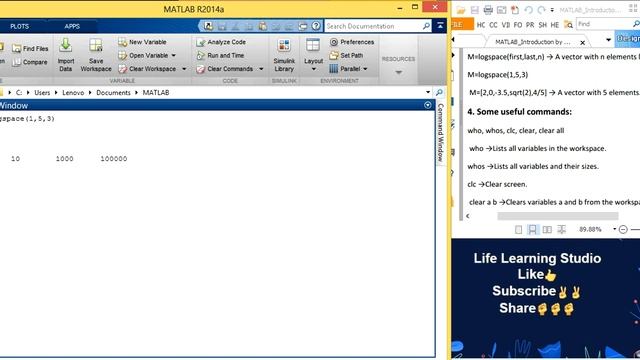Click the MATLAB help question-mark icon

pyautogui.click(x=316, y=26)
